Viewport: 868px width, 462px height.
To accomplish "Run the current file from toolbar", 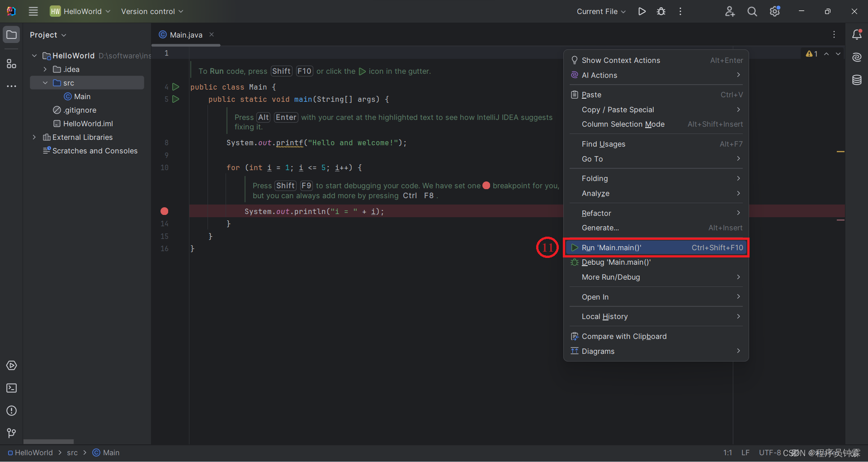I will click(x=642, y=11).
